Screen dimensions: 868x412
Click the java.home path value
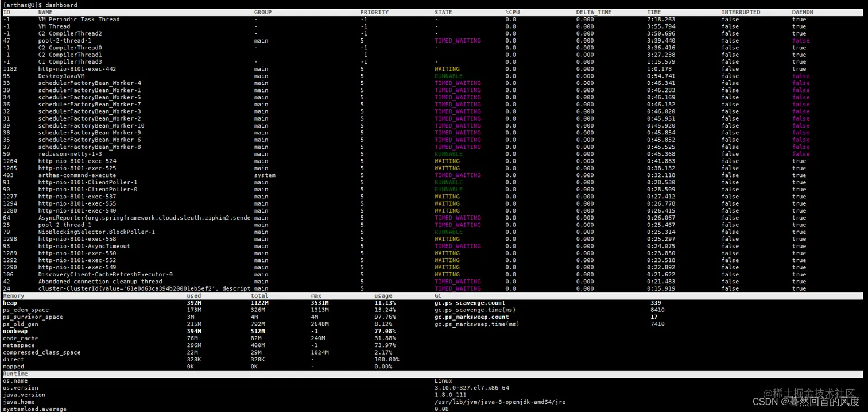pyautogui.click(x=500, y=402)
